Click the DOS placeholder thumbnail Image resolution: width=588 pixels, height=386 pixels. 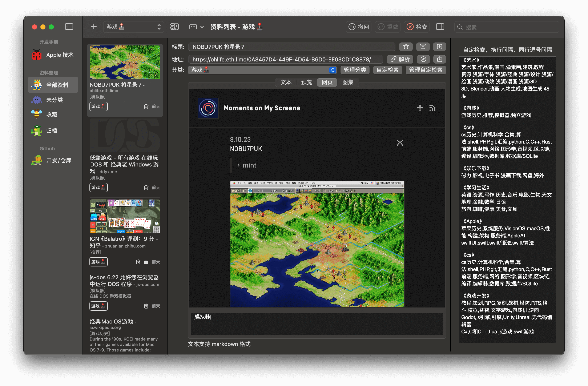(x=125, y=135)
